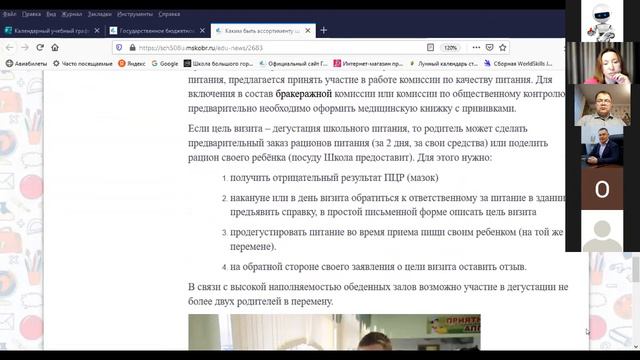The width and height of the screenshot is (640, 360).
Task: Open the Файл menu
Action: point(9,14)
